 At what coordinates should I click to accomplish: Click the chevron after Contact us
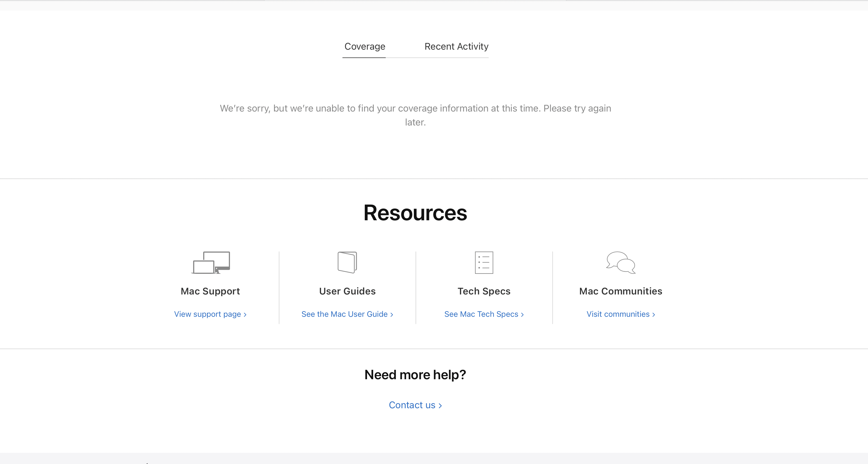(x=440, y=406)
